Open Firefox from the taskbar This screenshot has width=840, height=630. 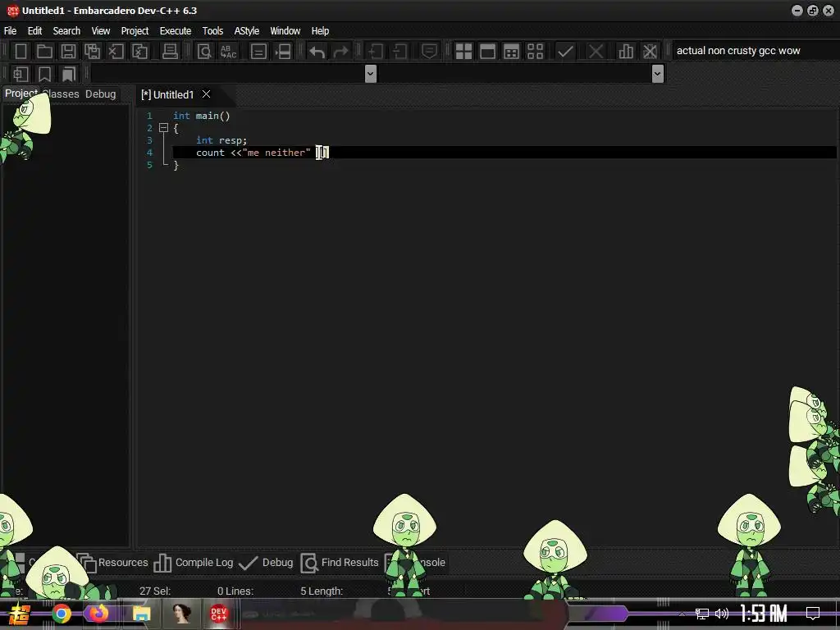click(98, 614)
